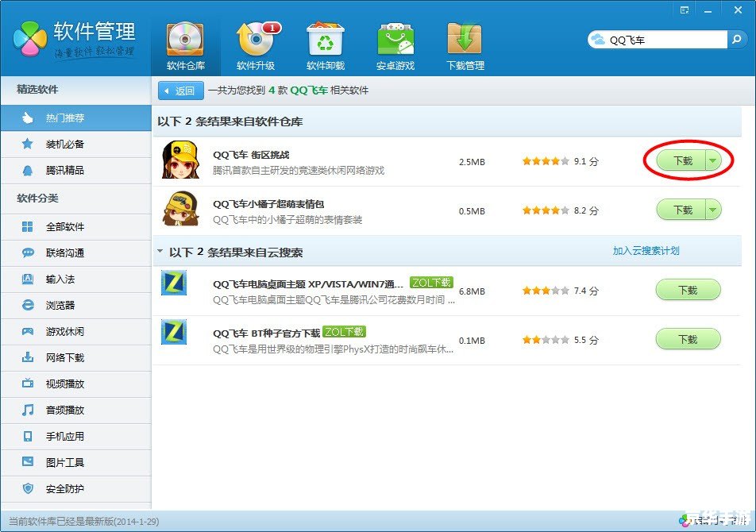Click the QQ飞车小橘子 emoticon pack icon
The image size is (756, 532).
(180, 210)
